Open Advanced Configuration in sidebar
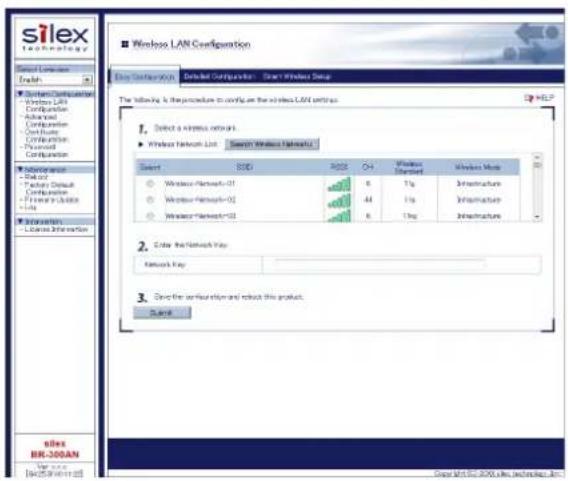Screen dimensions: 568x481 tap(46, 121)
